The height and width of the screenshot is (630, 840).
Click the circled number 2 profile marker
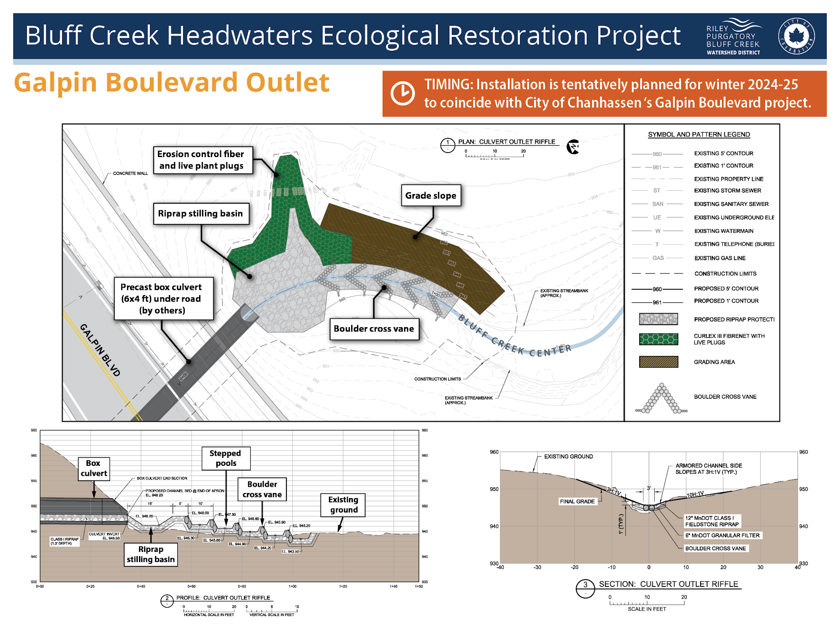coord(167,601)
